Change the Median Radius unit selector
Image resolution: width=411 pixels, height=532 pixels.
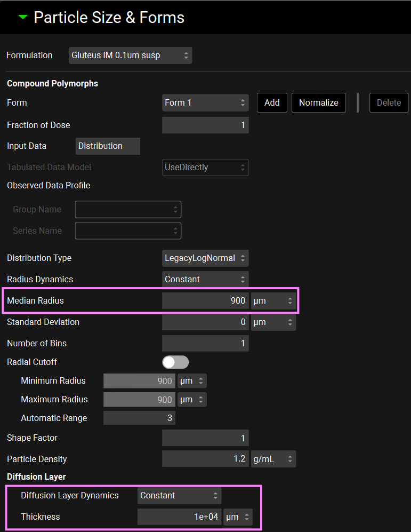click(x=273, y=301)
